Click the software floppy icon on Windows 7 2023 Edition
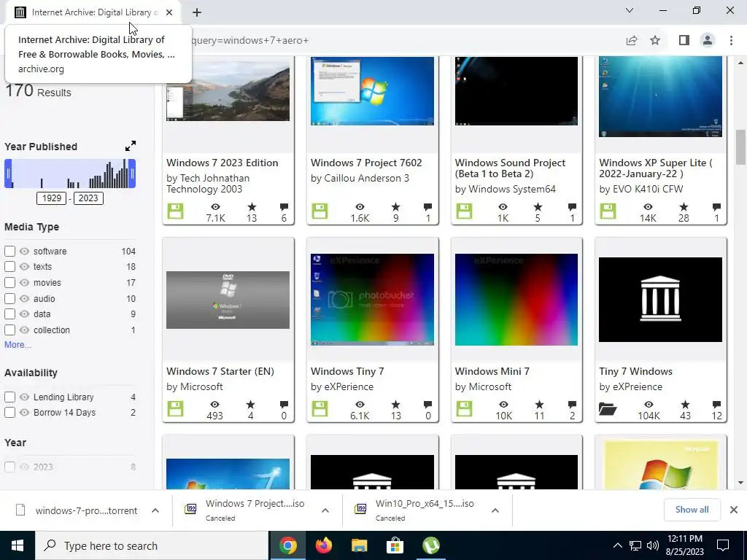747x560 pixels. coord(175,211)
